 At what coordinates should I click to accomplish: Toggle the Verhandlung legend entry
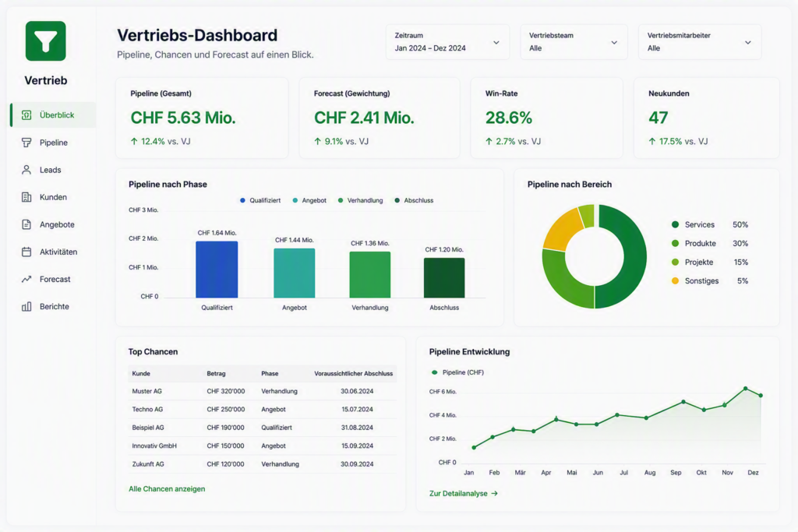pyautogui.click(x=360, y=200)
